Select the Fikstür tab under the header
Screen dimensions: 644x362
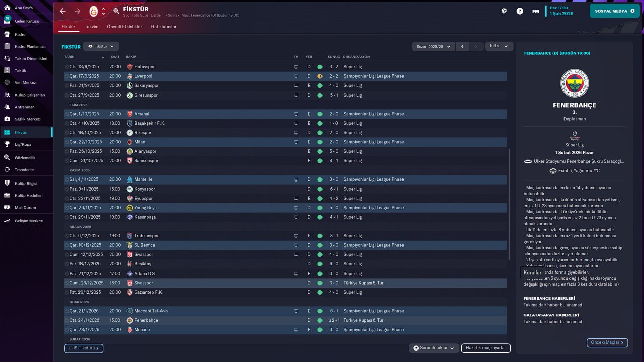[x=68, y=27]
